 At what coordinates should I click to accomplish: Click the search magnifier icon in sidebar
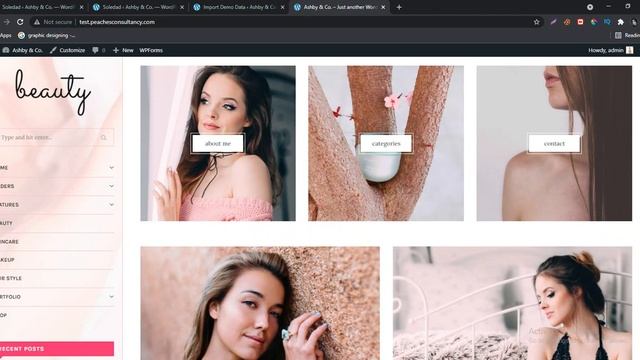tap(104, 138)
